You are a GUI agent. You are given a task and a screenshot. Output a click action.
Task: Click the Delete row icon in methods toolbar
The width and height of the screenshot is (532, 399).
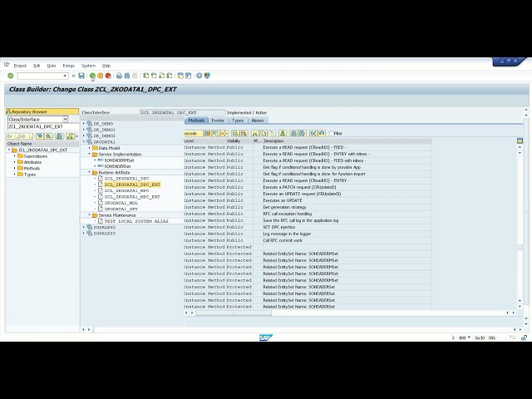[244, 133]
